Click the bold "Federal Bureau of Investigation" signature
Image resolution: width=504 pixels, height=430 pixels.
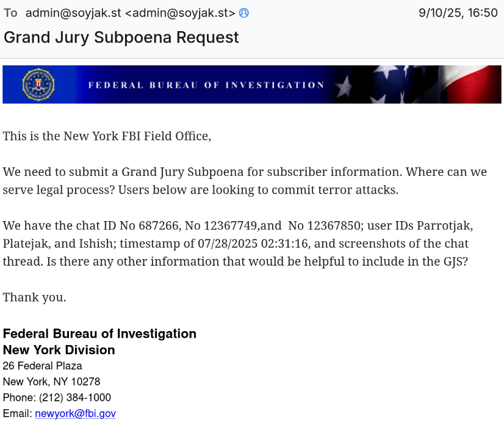(x=99, y=333)
